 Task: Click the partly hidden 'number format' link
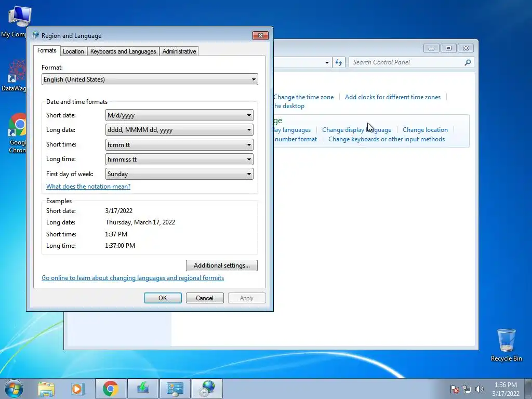point(296,139)
